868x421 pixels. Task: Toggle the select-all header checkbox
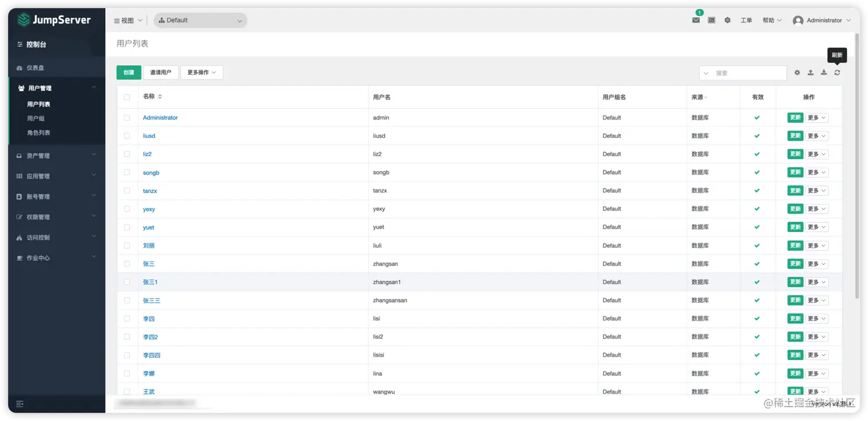[x=127, y=97]
